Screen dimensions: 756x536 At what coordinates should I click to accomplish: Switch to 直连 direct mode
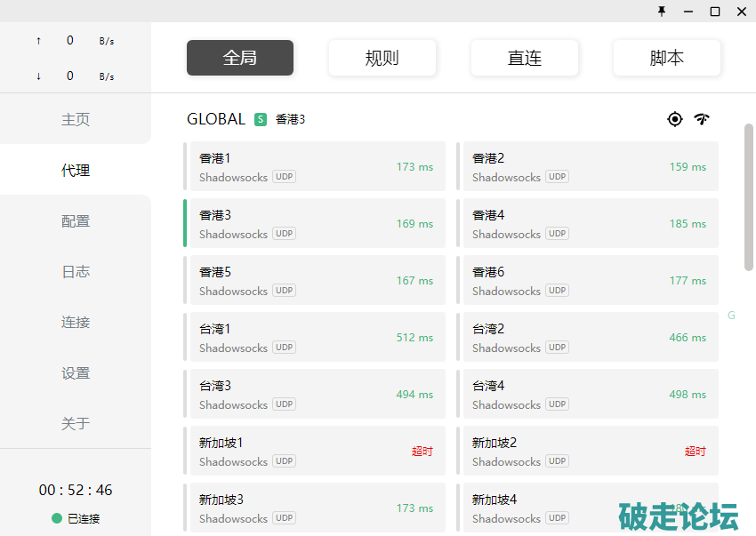[x=525, y=58]
